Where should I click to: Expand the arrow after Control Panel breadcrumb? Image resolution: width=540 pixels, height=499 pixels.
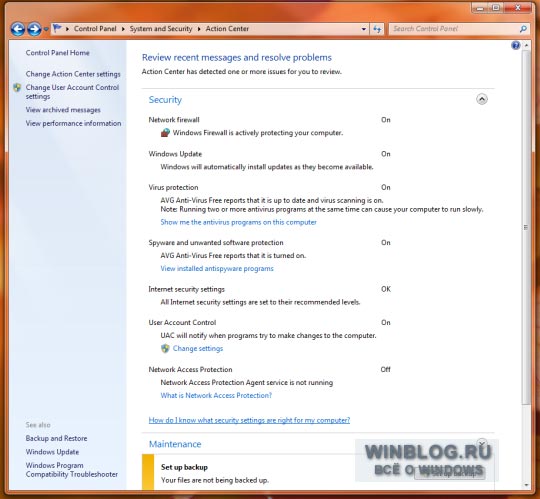[x=123, y=29]
